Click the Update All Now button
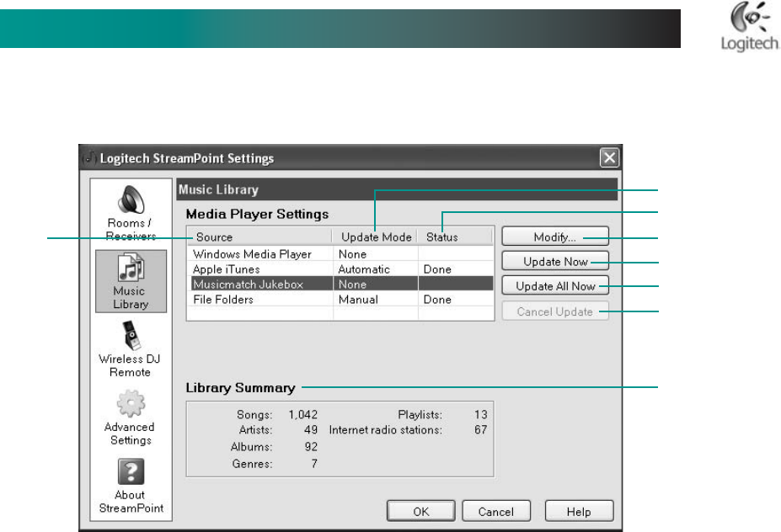This screenshot has height=532, width=781. (555, 286)
